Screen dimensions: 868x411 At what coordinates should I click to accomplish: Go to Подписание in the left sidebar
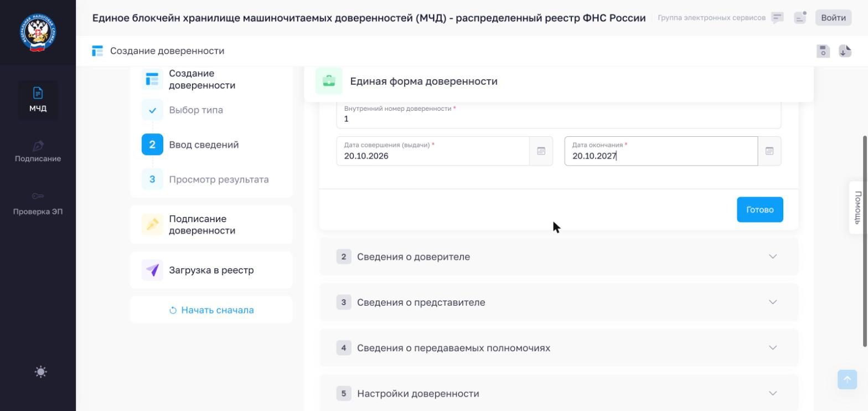[38, 151]
